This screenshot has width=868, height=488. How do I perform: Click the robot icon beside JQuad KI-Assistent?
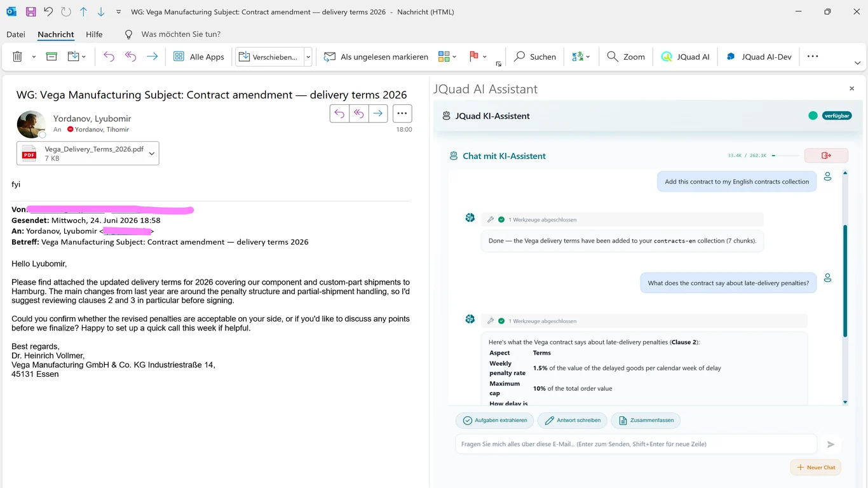coord(446,116)
